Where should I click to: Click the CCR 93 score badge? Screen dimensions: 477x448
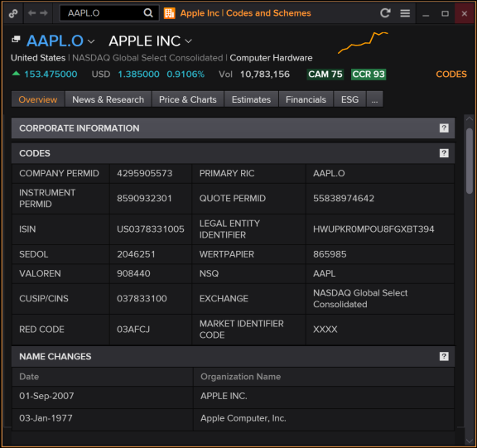(369, 75)
